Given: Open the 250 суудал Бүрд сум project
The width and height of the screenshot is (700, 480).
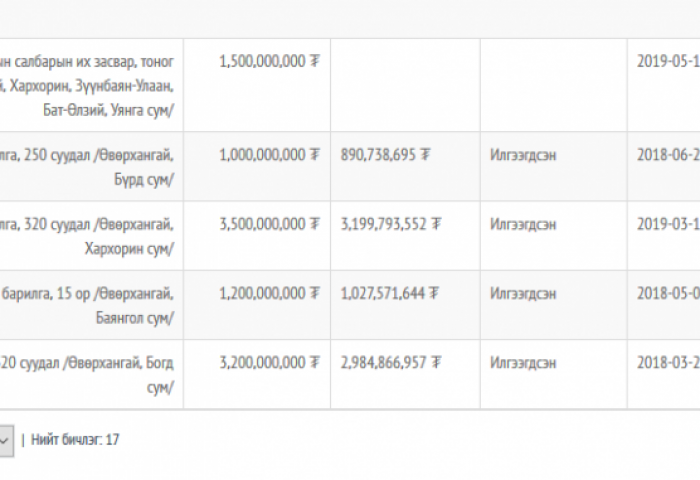Looking at the screenshot, I should (x=88, y=155).
